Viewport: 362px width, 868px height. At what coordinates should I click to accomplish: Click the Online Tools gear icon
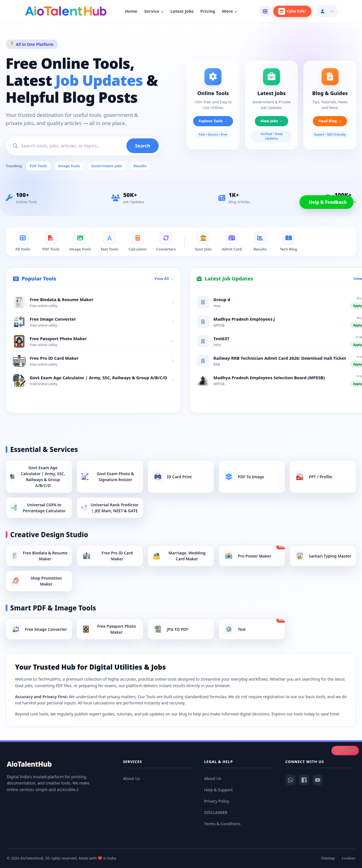coord(213,76)
